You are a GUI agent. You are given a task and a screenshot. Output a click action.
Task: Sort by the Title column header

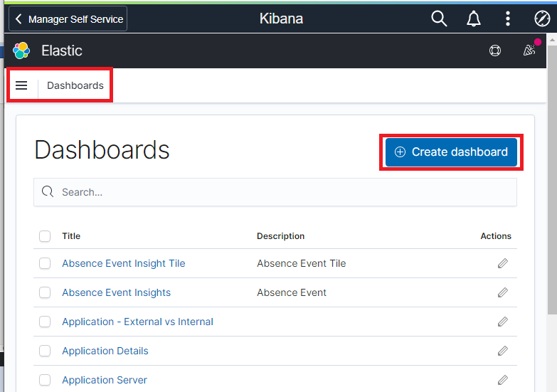[x=71, y=236]
